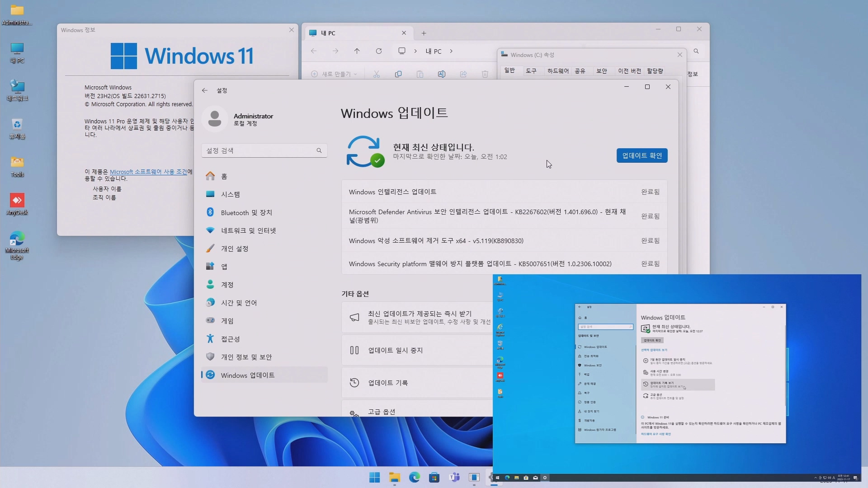Image resolution: width=868 pixels, height=488 pixels.
Task: Click Explorer back navigation arrow
Action: point(314,51)
